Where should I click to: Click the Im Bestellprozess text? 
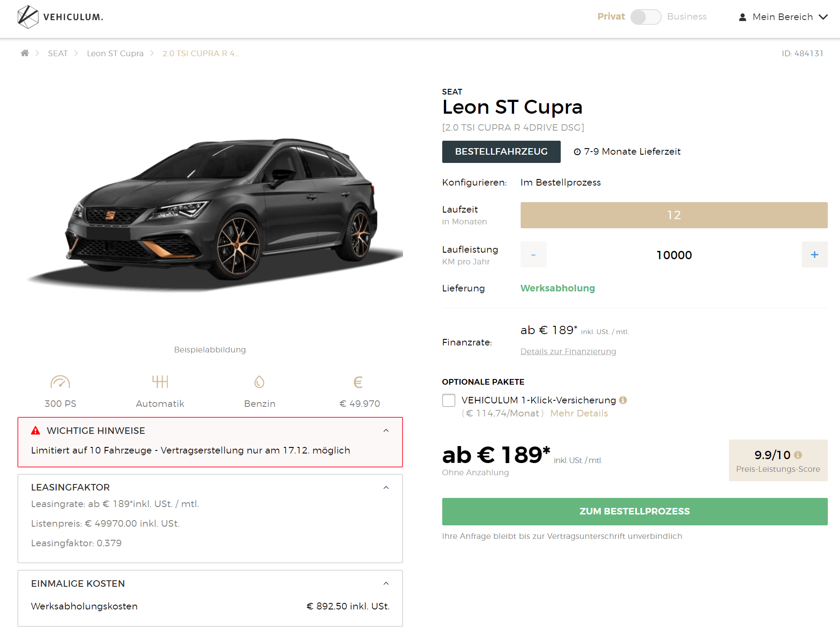(560, 183)
